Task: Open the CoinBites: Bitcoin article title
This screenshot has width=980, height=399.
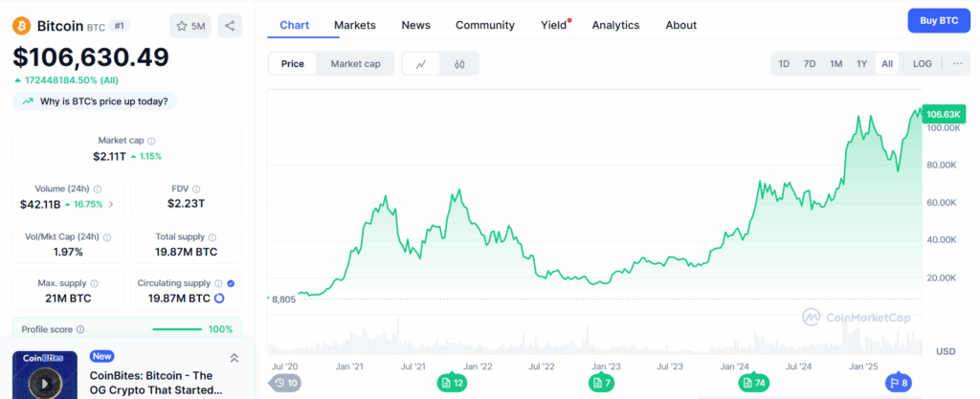Action: tap(156, 383)
